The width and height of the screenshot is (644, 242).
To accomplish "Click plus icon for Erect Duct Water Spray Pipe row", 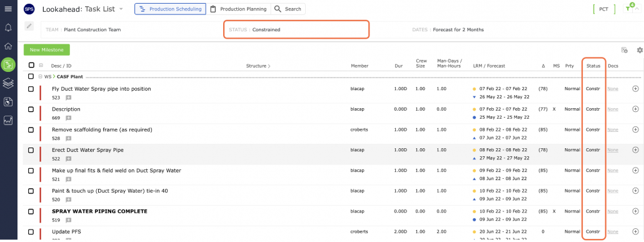I will (635, 150).
